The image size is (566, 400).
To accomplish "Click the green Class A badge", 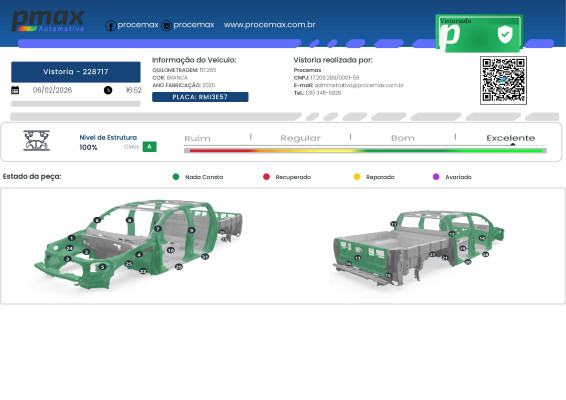I will 149,147.
